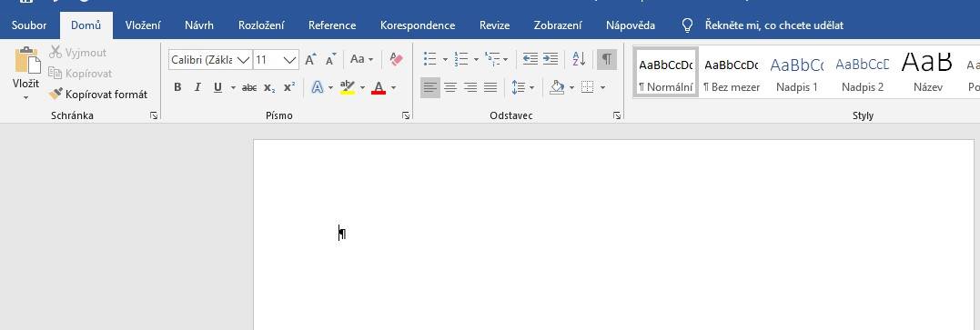Toggle underline formatting
Screen dimensions: 980x330
217,87
